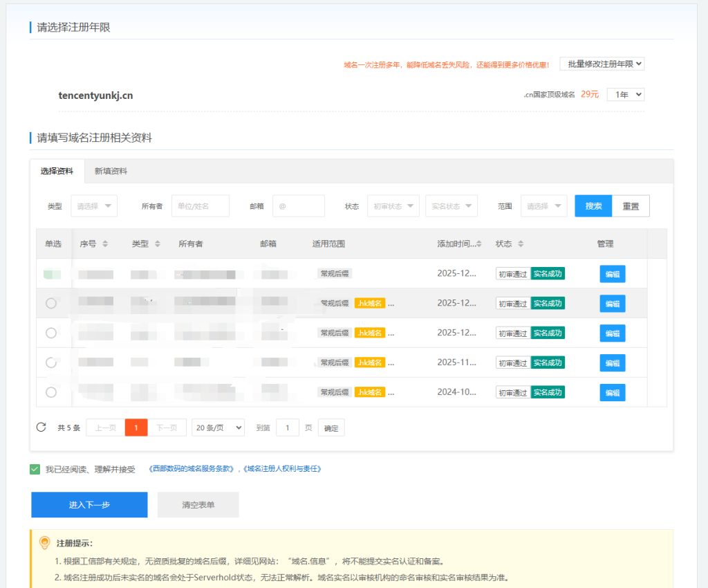Click the 29元 price text
The image size is (708, 588).
590,94
